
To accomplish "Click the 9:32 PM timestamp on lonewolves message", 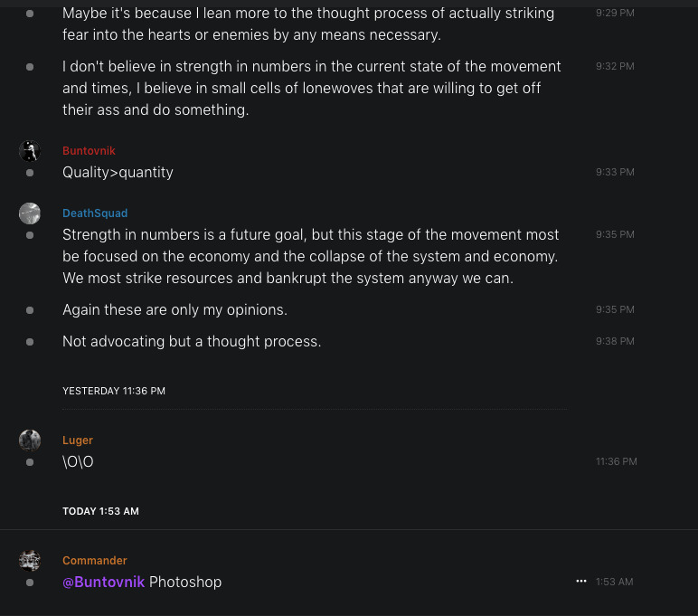I will [615, 67].
